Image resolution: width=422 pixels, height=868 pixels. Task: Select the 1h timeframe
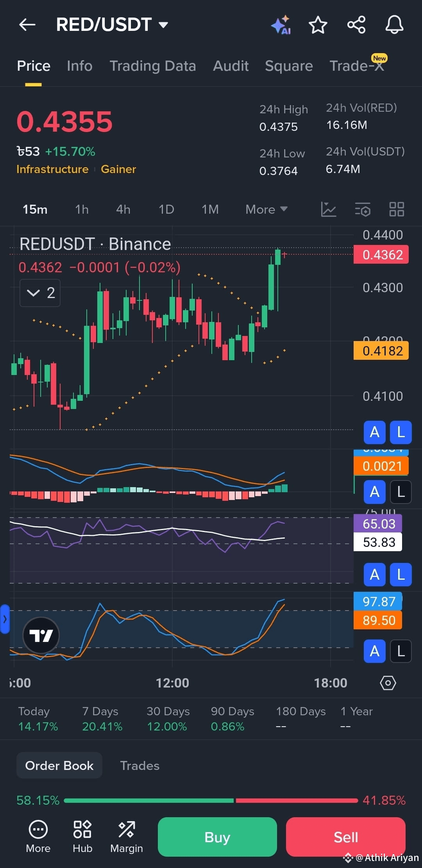(82, 209)
